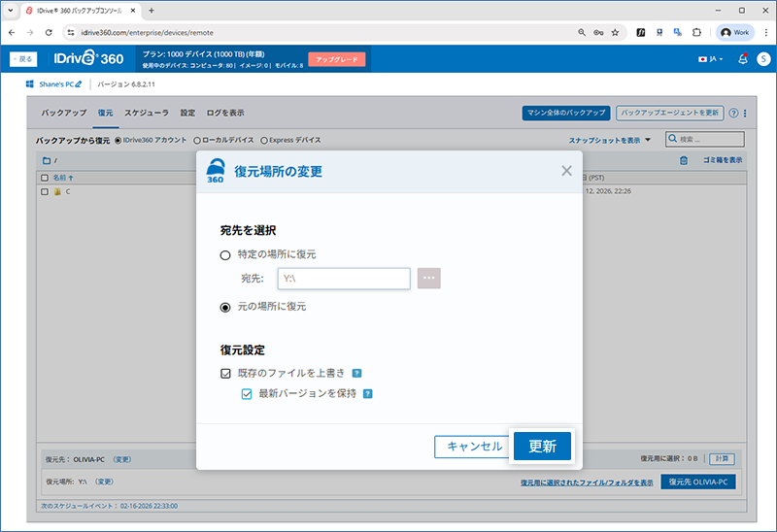Select the 元の場所に復元 radio button
The width and height of the screenshot is (777, 532).
pyautogui.click(x=225, y=307)
